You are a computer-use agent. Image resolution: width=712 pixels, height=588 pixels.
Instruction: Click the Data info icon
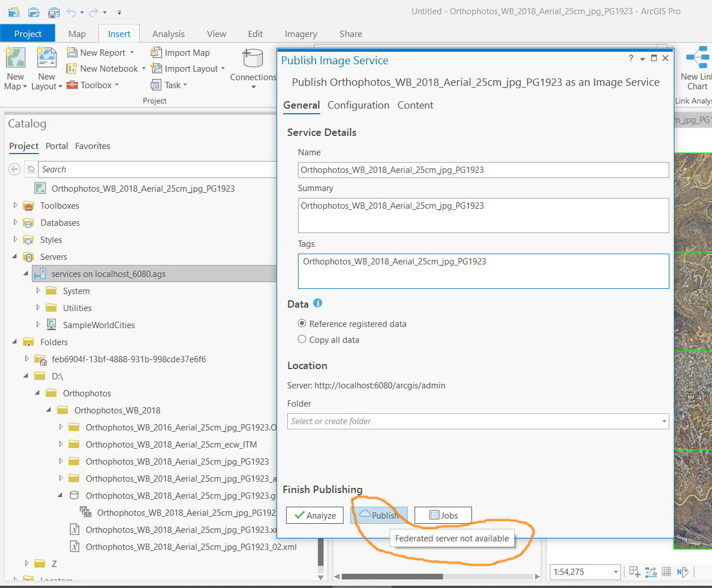pyautogui.click(x=318, y=303)
